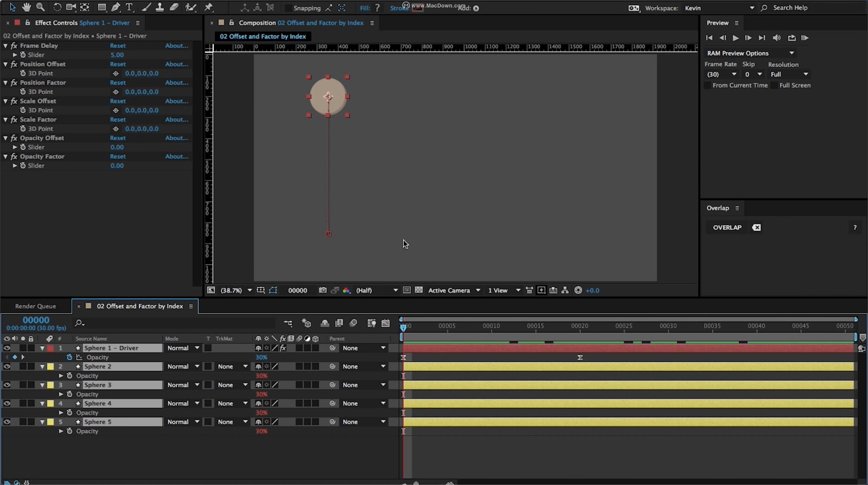Click the Stroke color swatch in toolbar

coord(418,8)
